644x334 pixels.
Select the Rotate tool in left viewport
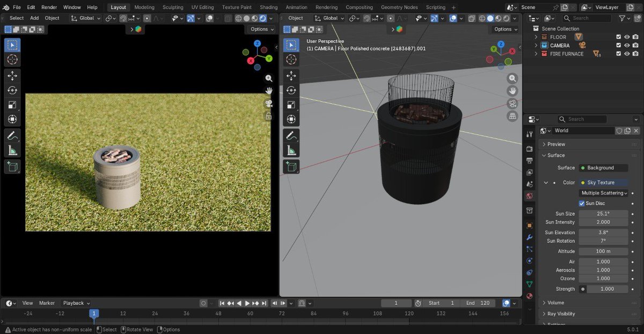pyautogui.click(x=12, y=90)
